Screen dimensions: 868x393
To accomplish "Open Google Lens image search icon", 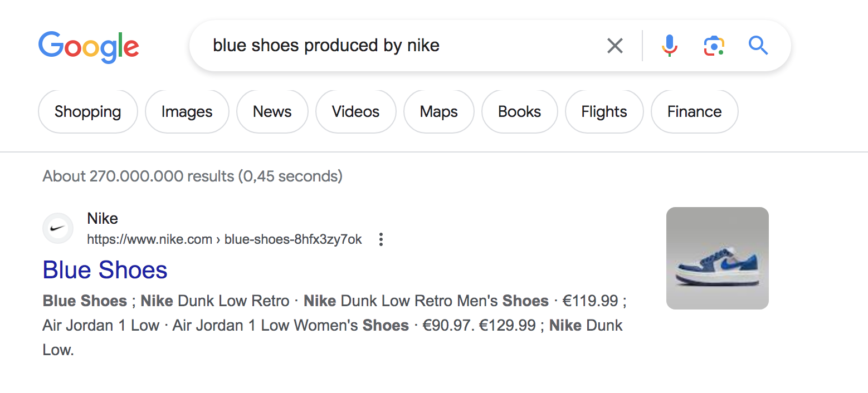I will 714,45.
